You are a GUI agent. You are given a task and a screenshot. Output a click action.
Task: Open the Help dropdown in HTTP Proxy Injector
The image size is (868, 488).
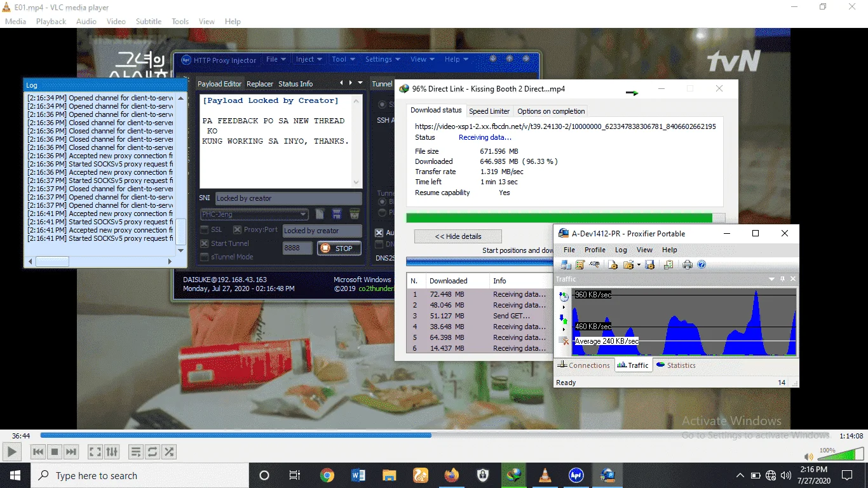(x=456, y=59)
